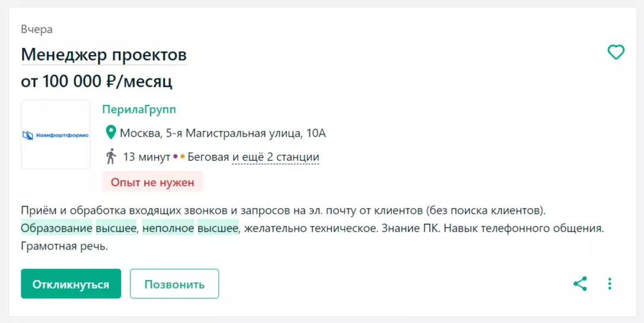Click the "Вчера" date label
The height and width of the screenshot is (323, 644).
coord(37,30)
